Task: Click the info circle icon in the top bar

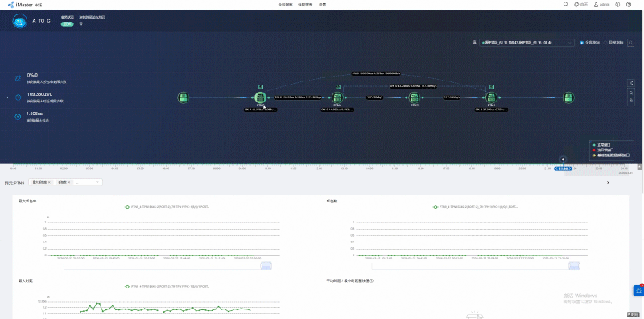Action: point(617,5)
